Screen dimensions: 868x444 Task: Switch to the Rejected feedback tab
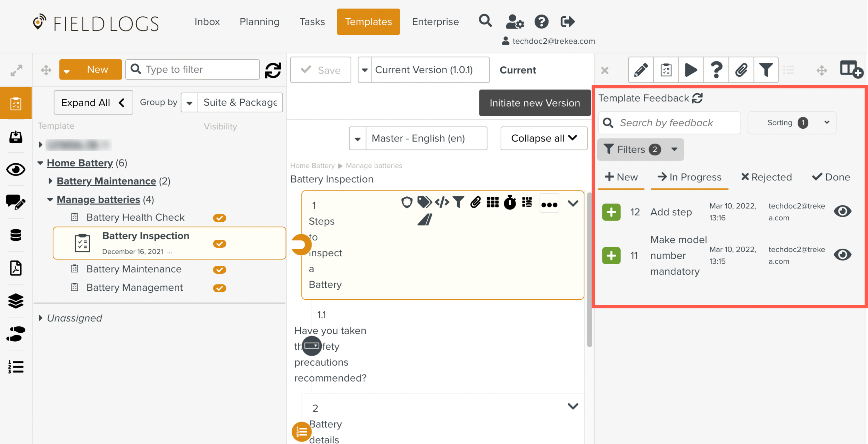click(766, 177)
